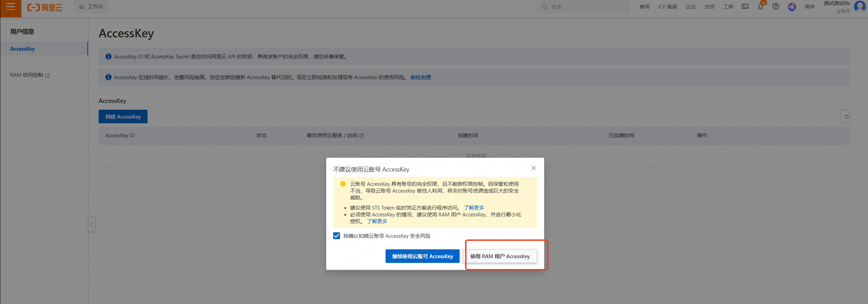Click 使用 RAM 用户 AccessKey button

tap(500, 256)
